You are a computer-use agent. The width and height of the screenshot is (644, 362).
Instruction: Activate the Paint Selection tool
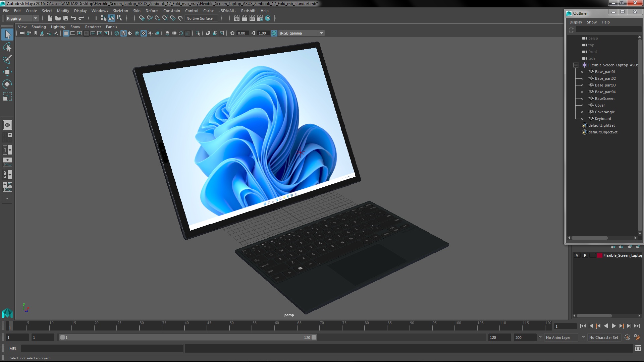(7, 59)
